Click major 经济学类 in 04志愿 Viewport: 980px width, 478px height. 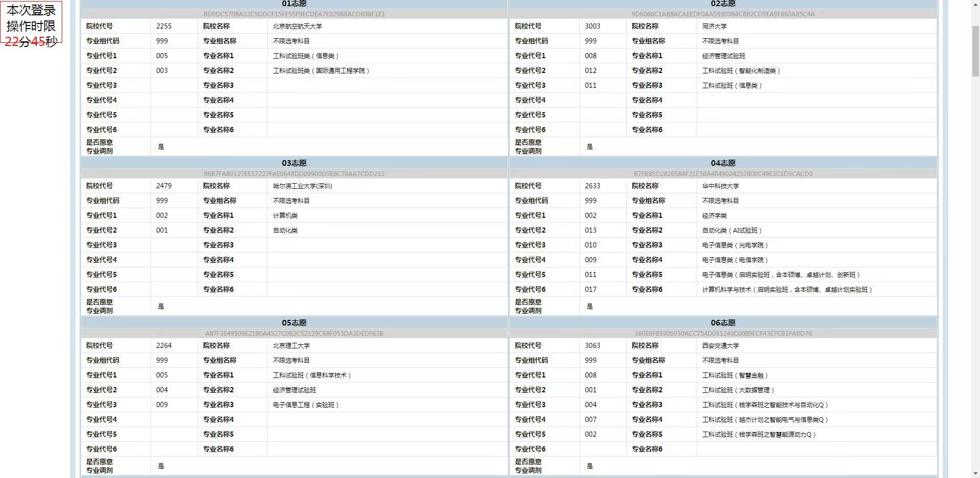click(714, 215)
